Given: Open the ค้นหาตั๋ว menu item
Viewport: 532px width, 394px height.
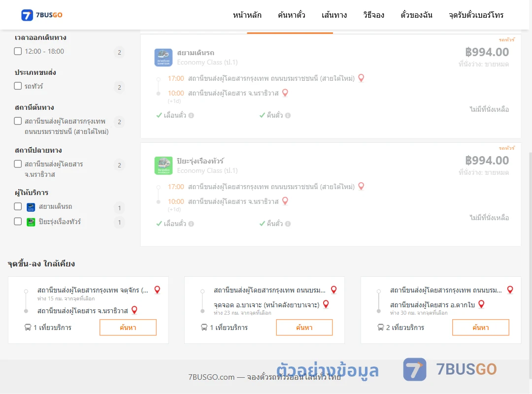Looking at the screenshot, I should (x=292, y=15).
